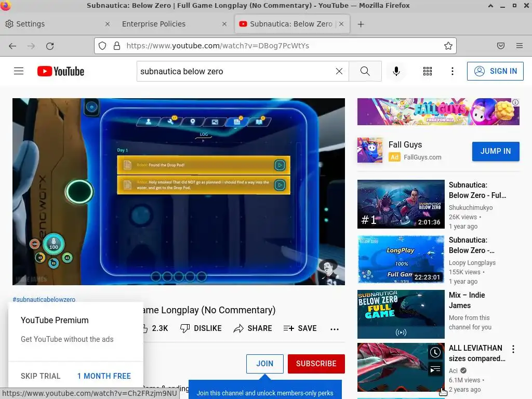Subscribe to the channel
532x399 pixels.
(316, 364)
